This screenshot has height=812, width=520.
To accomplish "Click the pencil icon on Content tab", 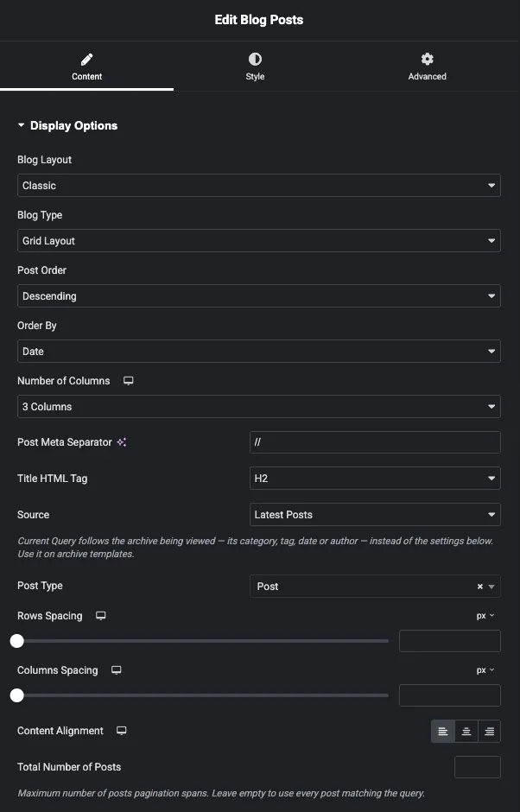I will pyautogui.click(x=87, y=59).
